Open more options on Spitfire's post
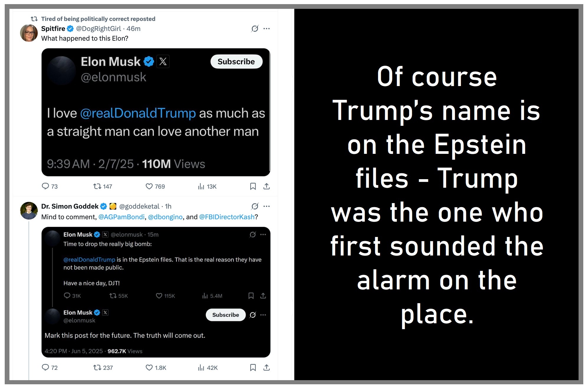 point(267,29)
